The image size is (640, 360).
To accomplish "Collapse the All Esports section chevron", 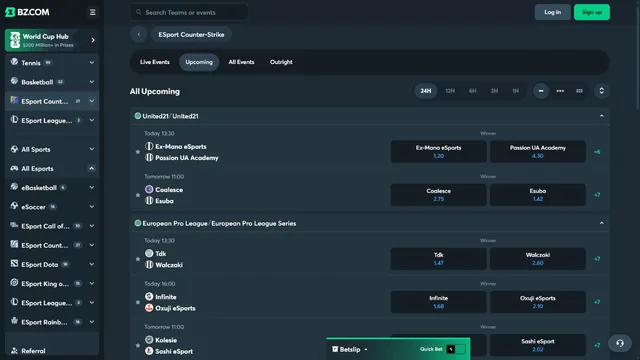I will [91, 169].
